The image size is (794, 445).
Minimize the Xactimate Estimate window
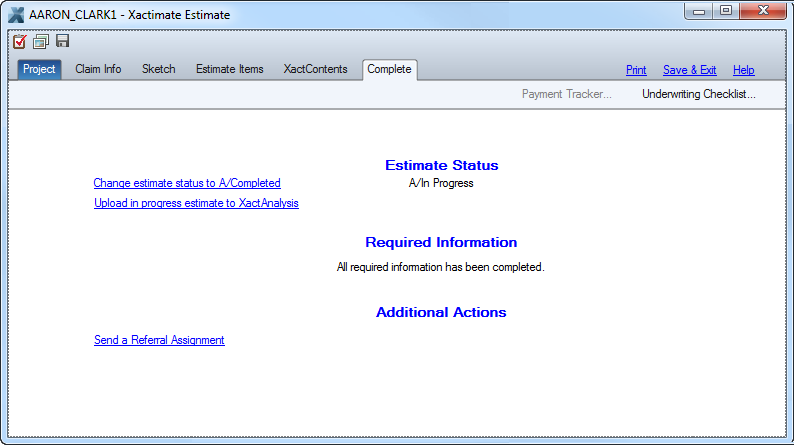[699, 11]
